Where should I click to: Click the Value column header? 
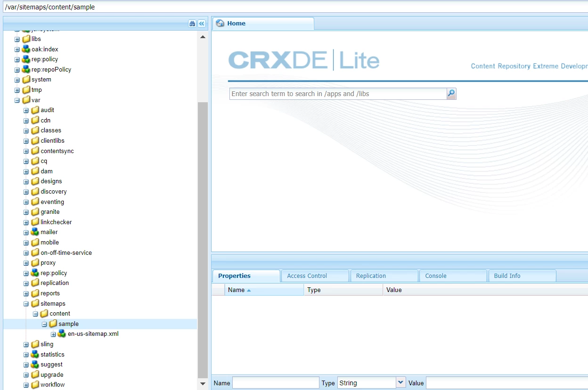coord(485,290)
